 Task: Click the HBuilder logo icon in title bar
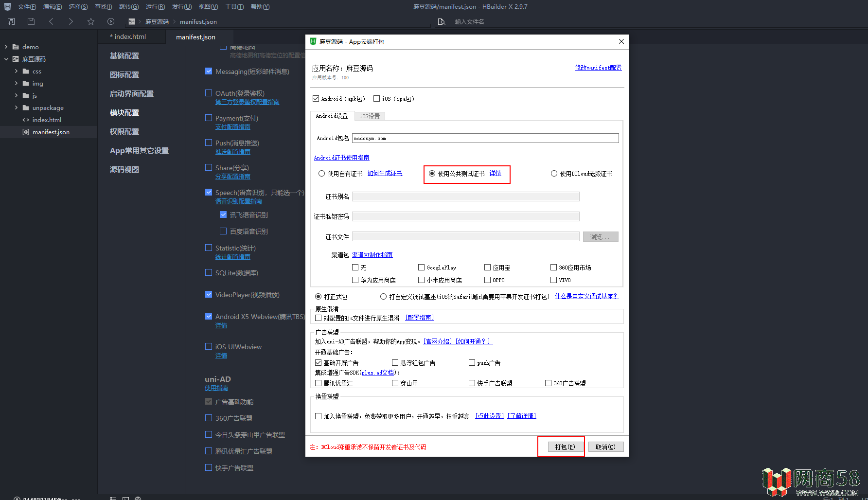tap(7, 6)
